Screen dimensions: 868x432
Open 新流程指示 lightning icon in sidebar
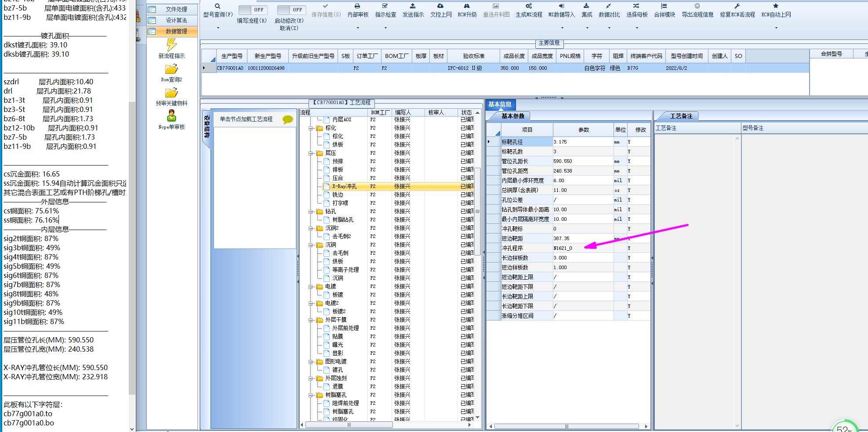pos(171,45)
